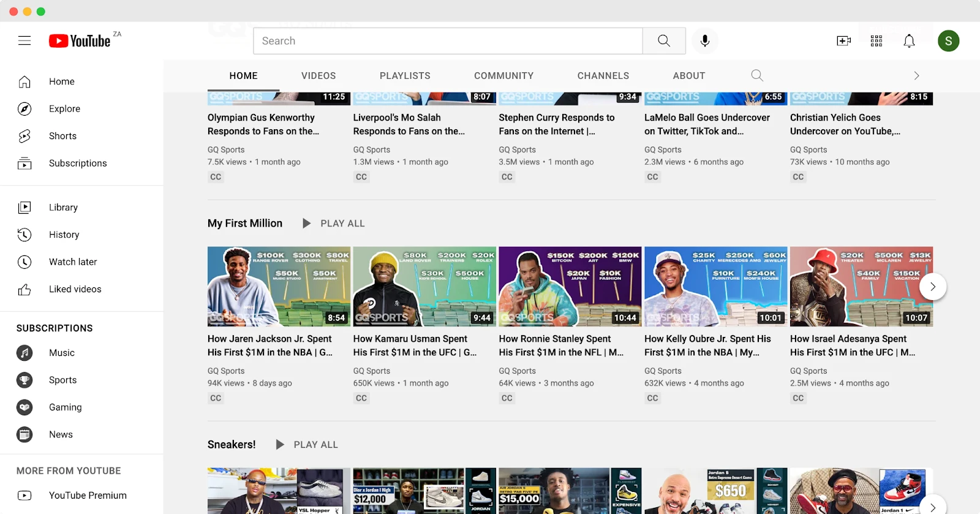Image resolution: width=980 pixels, height=514 pixels.
Task: Open the Stephen Curry video title
Action: [557, 124]
